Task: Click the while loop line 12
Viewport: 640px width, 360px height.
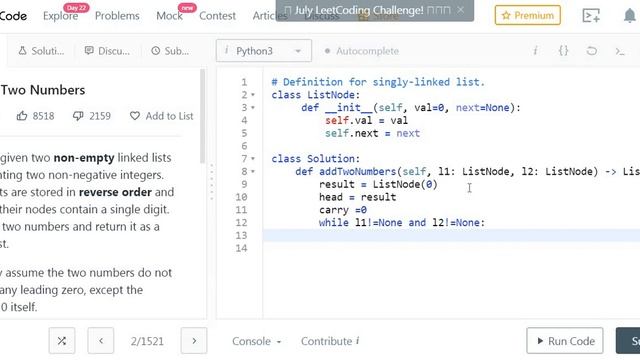Action: point(402,223)
